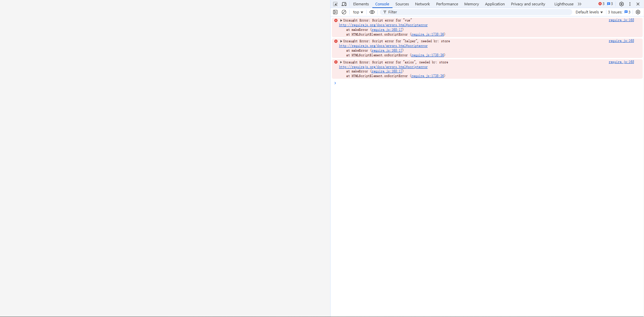Click the red error icon of vue error
The image size is (644, 317).
point(336,20)
